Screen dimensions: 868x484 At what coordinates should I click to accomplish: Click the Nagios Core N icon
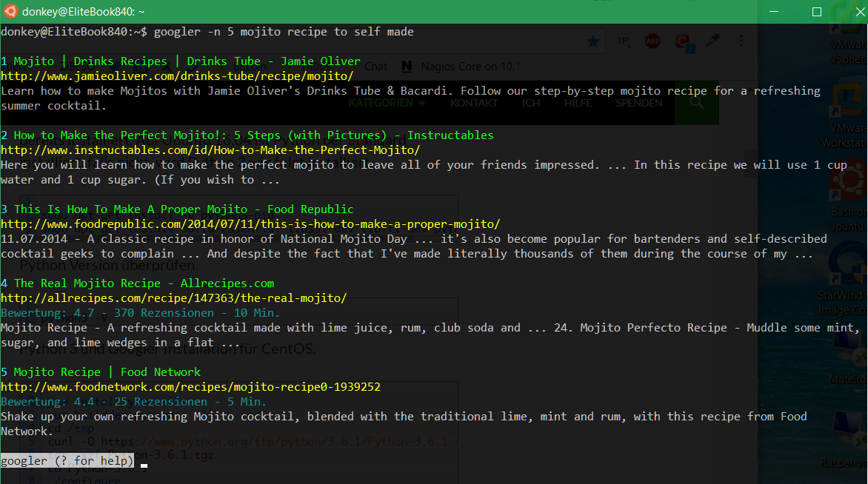click(x=406, y=66)
